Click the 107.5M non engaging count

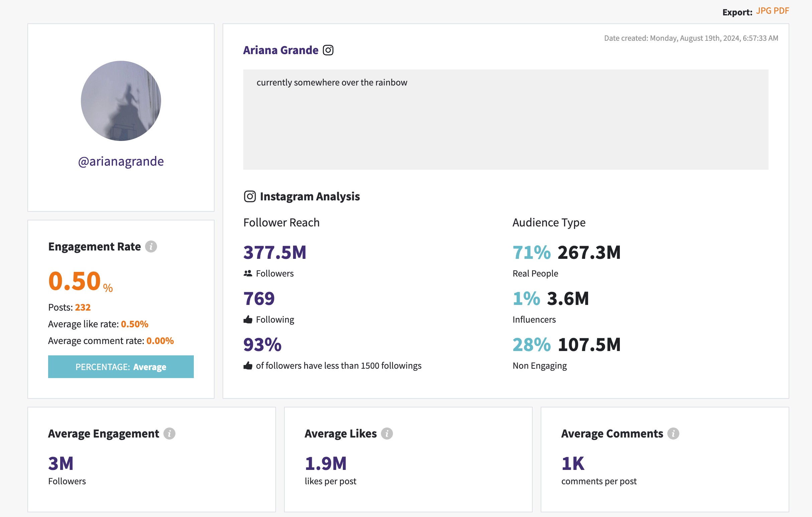589,345
